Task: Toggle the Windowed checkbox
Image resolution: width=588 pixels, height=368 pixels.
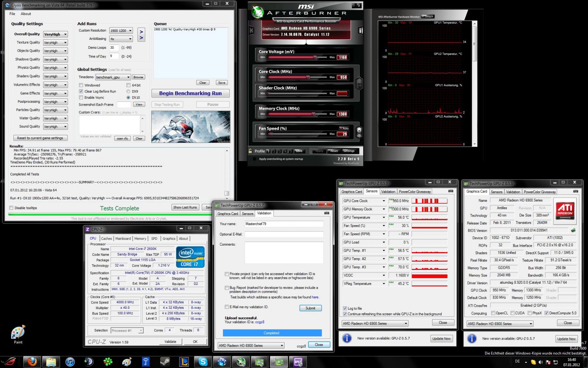Action: point(81,85)
